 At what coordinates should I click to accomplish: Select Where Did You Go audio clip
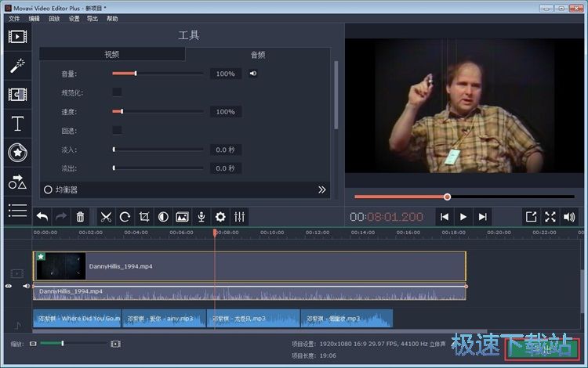click(77, 318)
